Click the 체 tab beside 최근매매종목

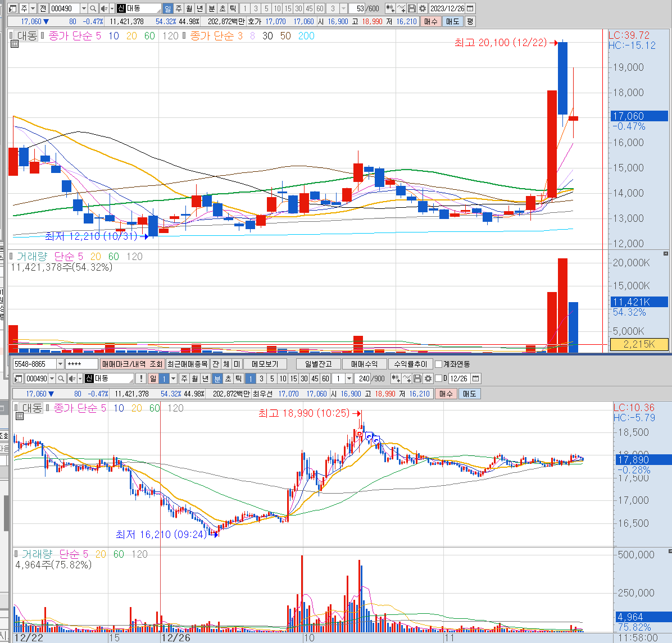pos(226,364)
